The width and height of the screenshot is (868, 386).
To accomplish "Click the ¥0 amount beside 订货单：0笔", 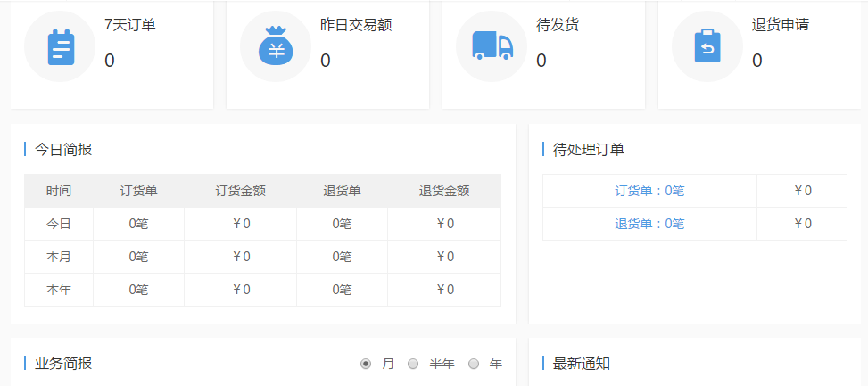I will click(802, 191).
